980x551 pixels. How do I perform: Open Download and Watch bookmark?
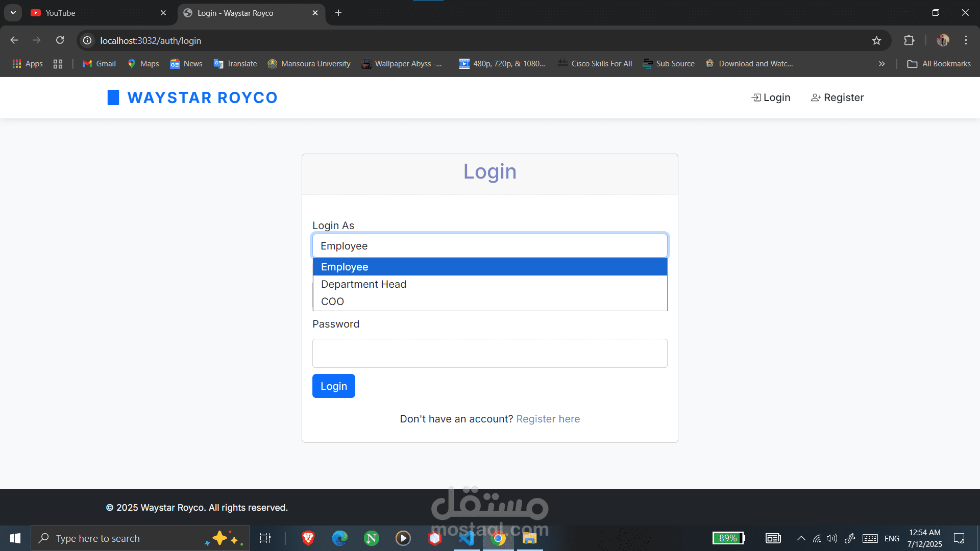tap(749, 64)
